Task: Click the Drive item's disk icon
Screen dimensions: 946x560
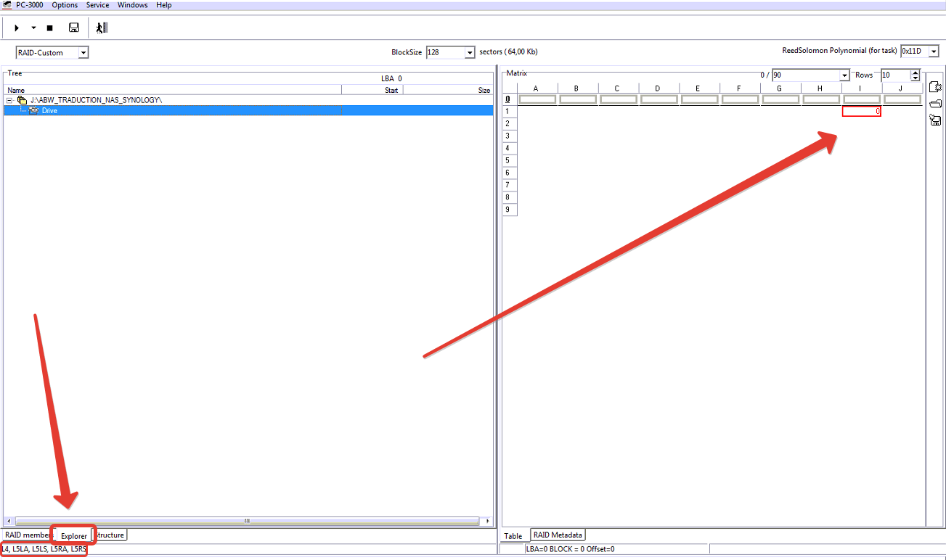Action: (33, 111)
